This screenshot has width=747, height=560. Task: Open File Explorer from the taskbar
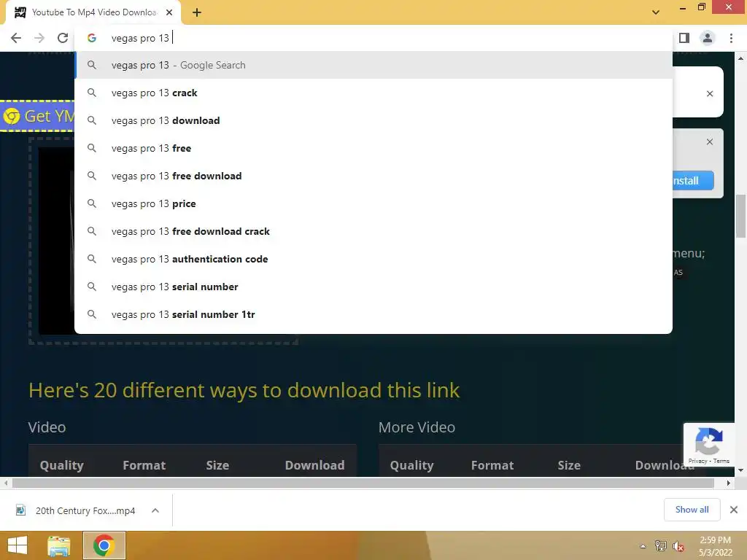click(59, 545)
